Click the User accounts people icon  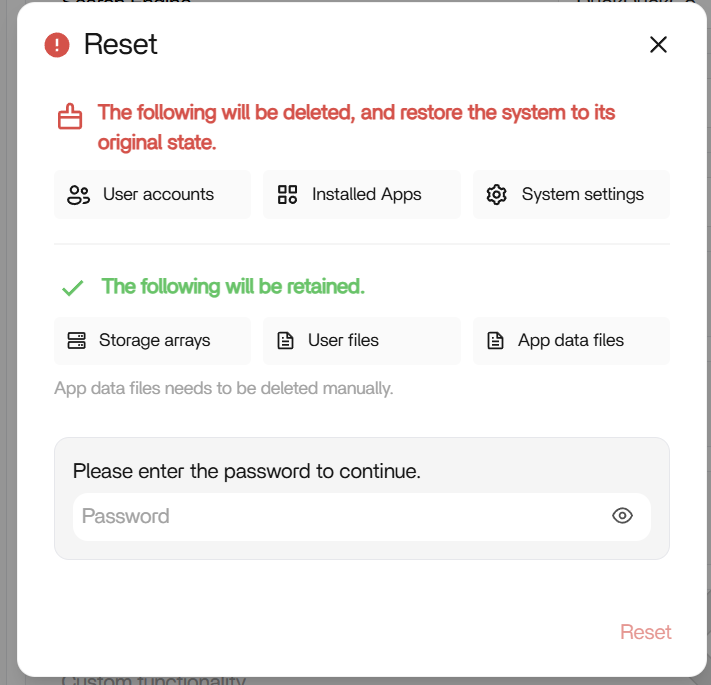[x=78, y=195]
